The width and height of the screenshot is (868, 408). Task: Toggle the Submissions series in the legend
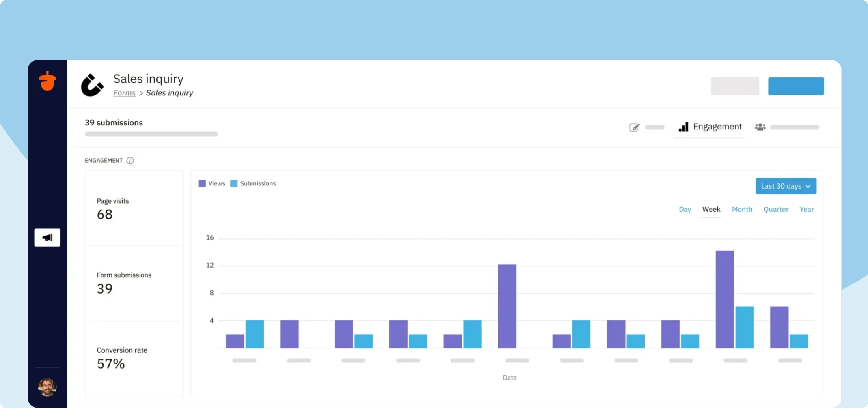click(x=253, y=183)
